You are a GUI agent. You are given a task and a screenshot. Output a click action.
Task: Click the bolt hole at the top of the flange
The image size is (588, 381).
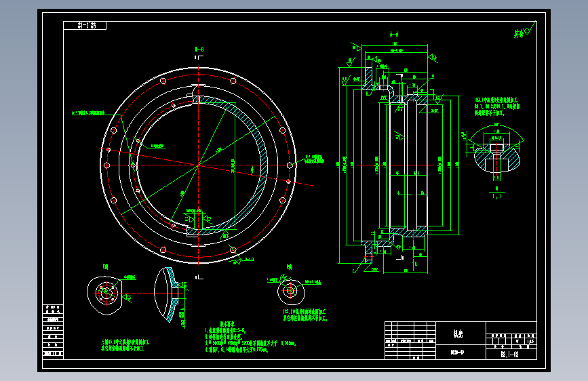[x=163, y=81]
